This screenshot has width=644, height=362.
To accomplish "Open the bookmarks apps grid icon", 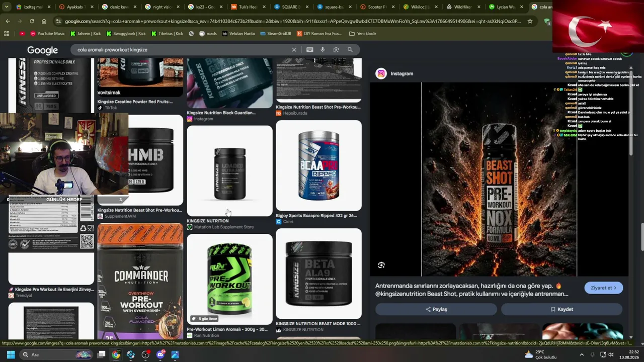I will pos(7,34).
